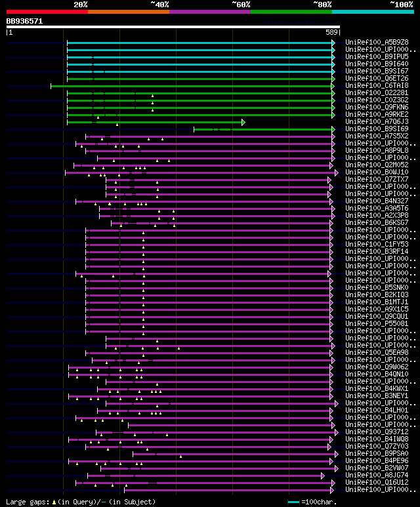This screenshot has width=420, height=507.
Task: View the UniRef100_B3NEY1 alignment label
Action: tap(377, 395)
